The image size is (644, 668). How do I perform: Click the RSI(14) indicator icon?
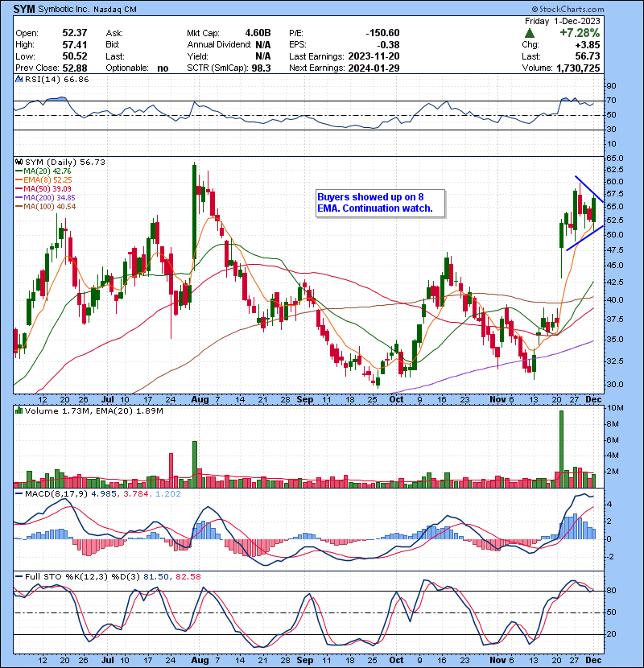tap(19, 79)
